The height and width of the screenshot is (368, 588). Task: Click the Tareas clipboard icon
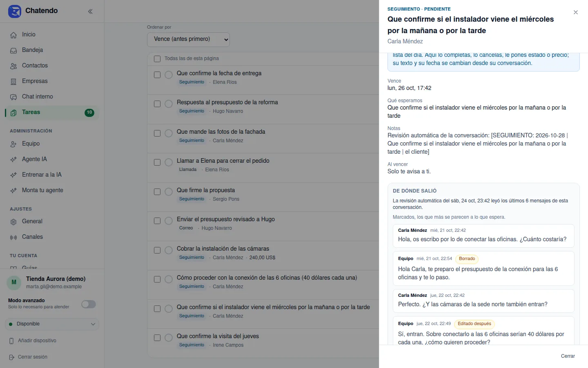(13, 112)
